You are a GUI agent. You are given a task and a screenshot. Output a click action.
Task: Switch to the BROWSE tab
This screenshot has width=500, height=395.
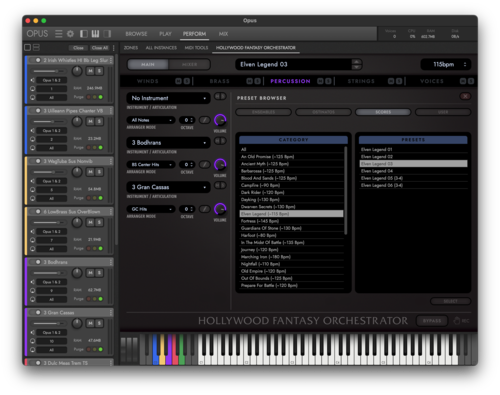[x=136, y=34]
